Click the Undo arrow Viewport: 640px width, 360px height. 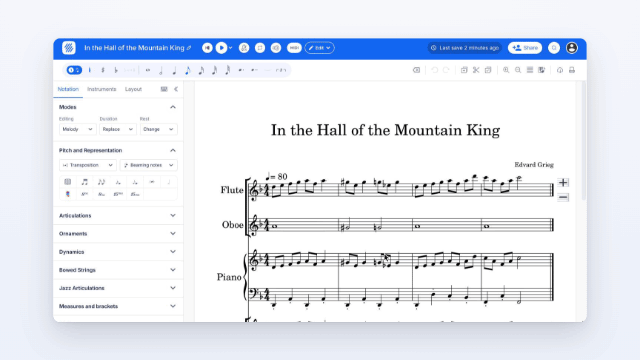tap(435, 70)
